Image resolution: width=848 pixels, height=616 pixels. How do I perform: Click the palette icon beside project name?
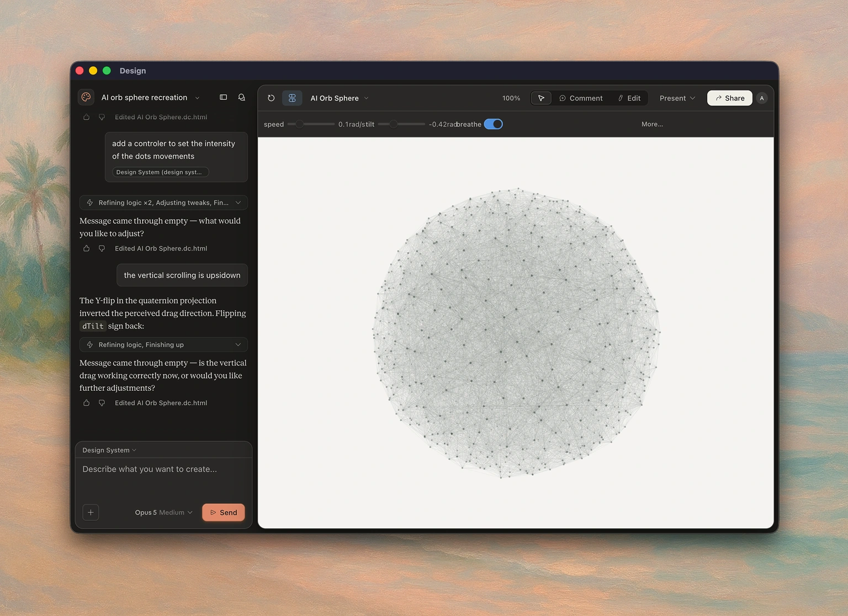(x=86, y=97)
